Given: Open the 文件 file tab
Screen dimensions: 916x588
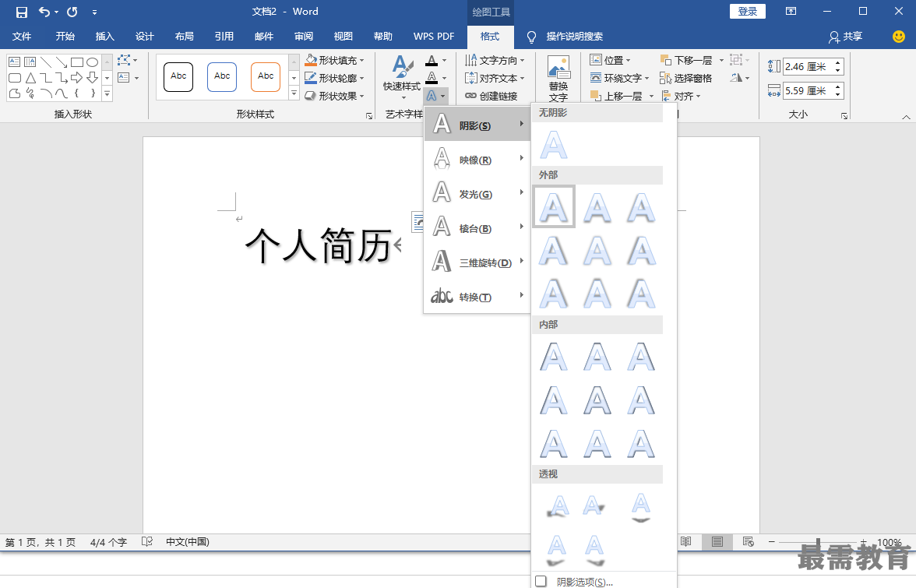Looking at the screenshot, I should [22, 36].
